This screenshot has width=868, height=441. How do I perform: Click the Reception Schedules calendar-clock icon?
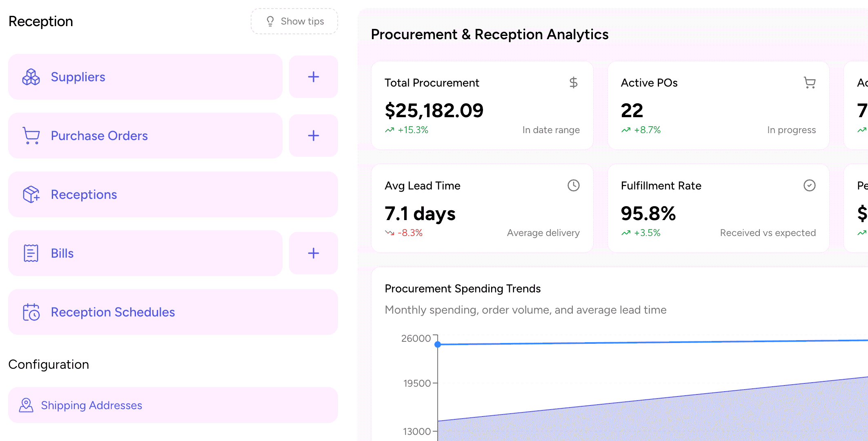[31, 312]
